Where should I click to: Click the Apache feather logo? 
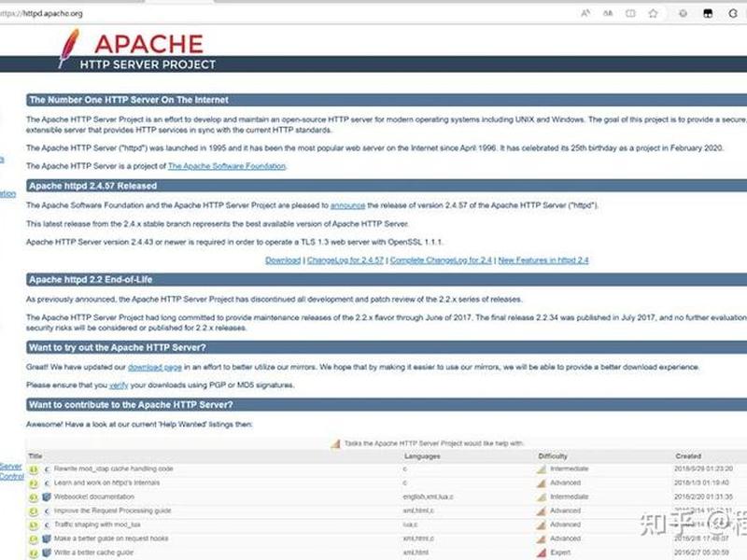69,49
